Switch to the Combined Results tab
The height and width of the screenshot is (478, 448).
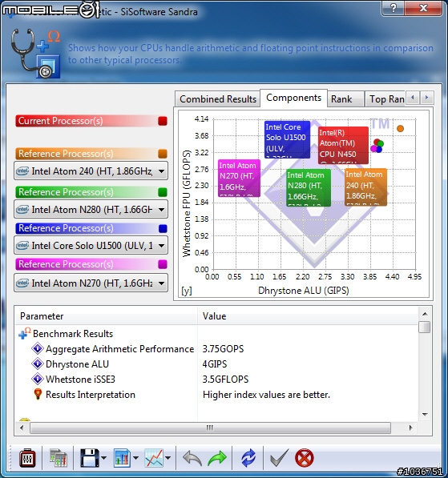[218, 99]
